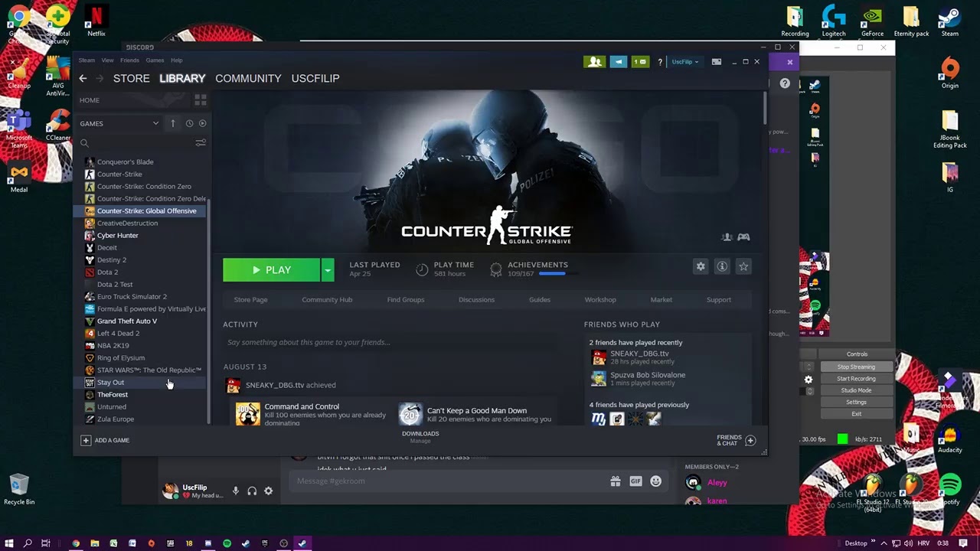980x551 pixels.
Task: Open Origin desktop shortcut
Action: 950,73
